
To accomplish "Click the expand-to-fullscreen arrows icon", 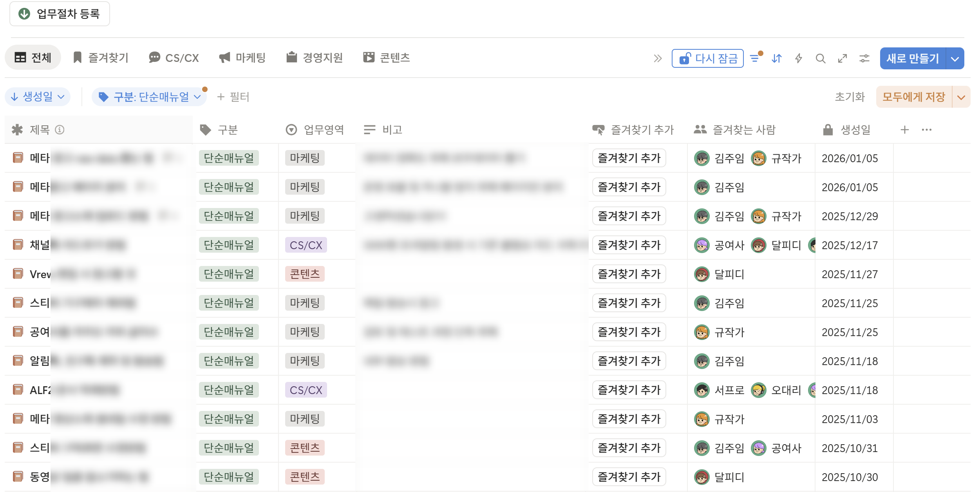I will pos(843,58).
